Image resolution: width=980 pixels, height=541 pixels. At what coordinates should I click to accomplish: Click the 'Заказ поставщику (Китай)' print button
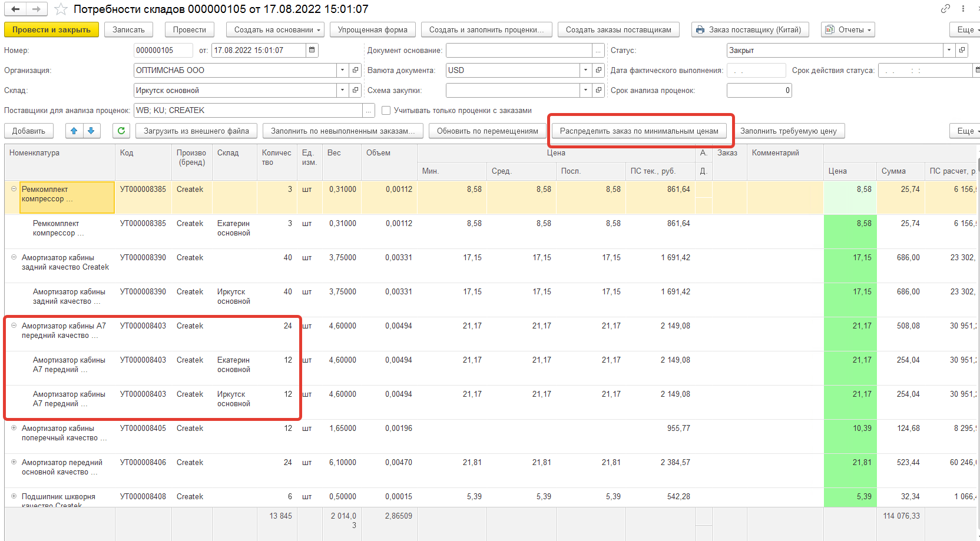pyautogui.click(x=749, y=29)
